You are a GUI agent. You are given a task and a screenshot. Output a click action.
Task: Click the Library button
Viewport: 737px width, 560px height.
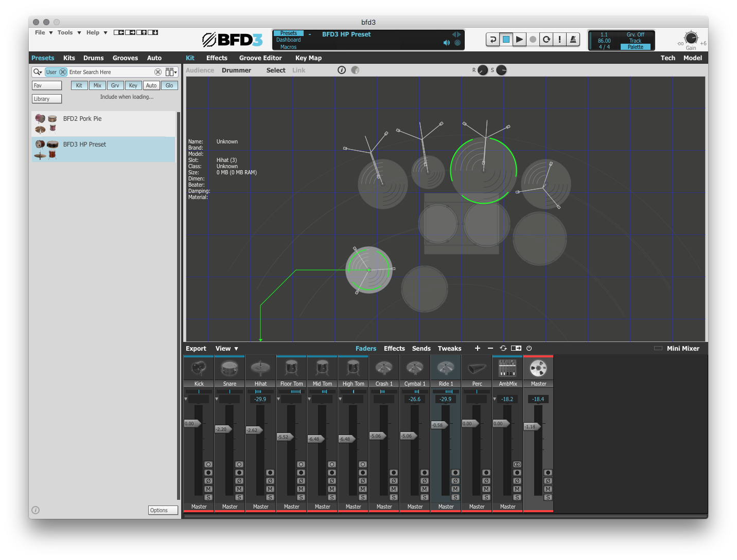point(47,99)
